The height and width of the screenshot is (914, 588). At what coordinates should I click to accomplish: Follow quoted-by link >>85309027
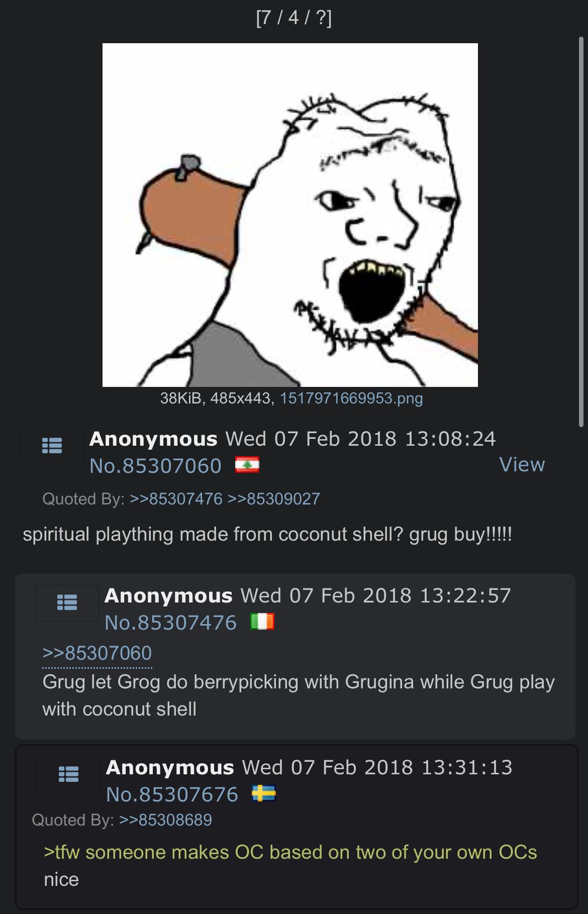point(274,499)
